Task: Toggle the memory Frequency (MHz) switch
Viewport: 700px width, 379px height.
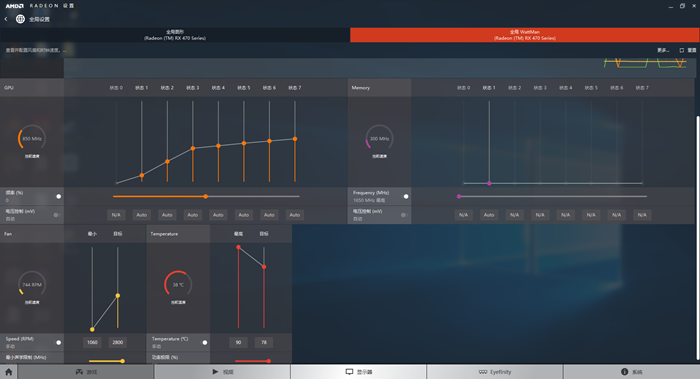Action: coord(405,196)
